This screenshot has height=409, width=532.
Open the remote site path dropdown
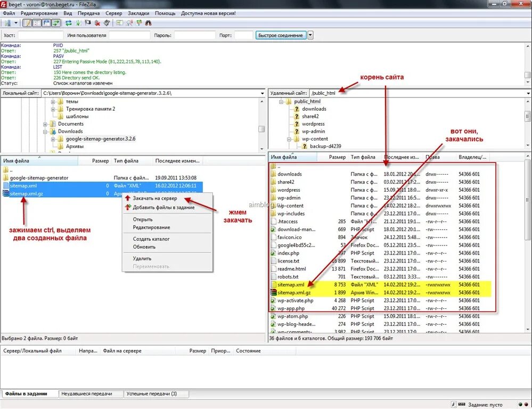529,93
